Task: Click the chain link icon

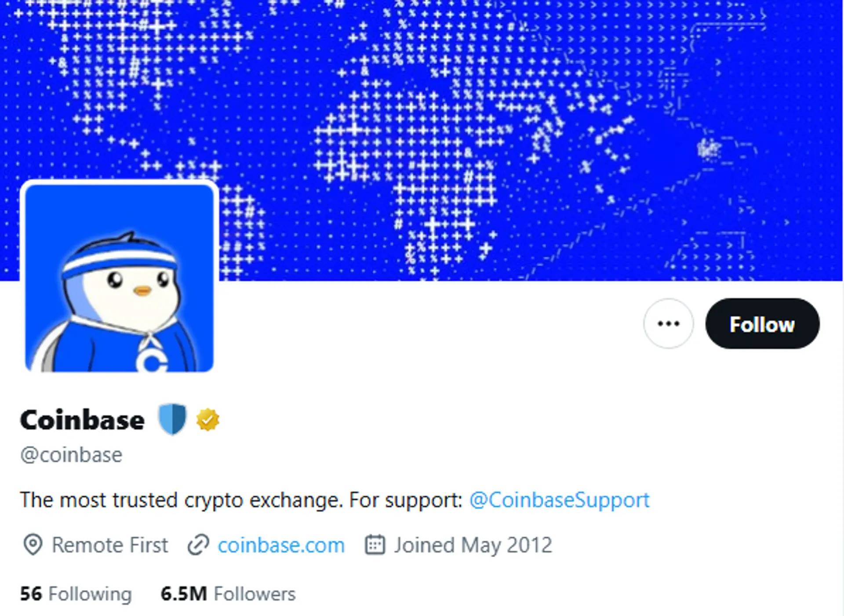Action: point(198,545)
